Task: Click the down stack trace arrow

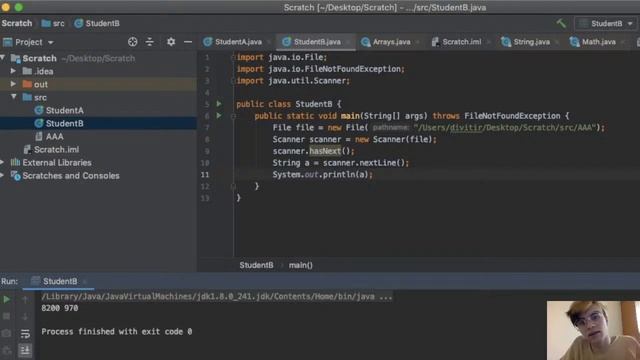Action: [25, 316]
